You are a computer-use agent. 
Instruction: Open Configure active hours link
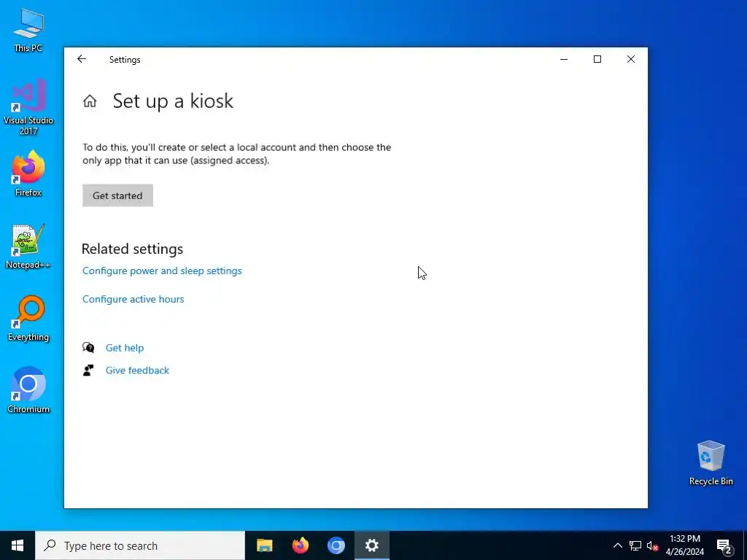click(x=133, y=299)
